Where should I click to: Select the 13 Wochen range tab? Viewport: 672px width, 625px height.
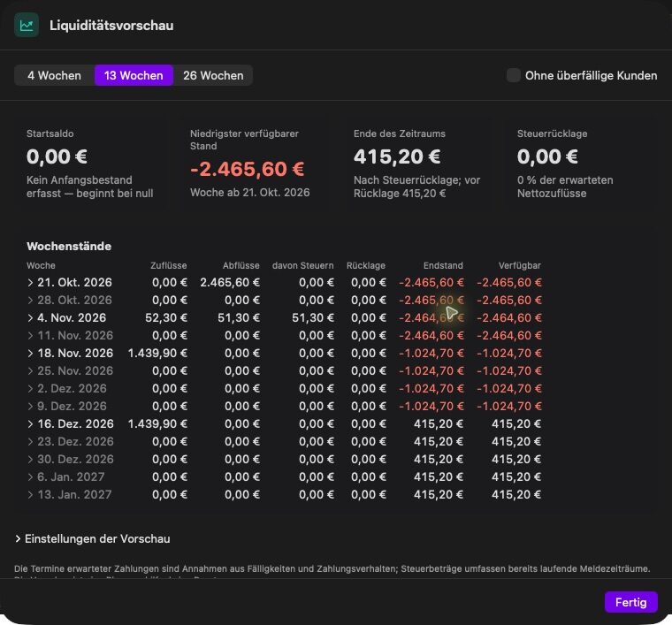(x=134, y=75)
